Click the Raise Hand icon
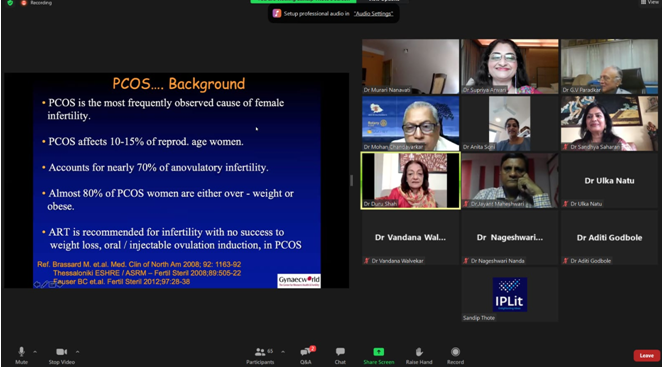The width and height of the screenshot is (662, 367). [x=419, y=351]
